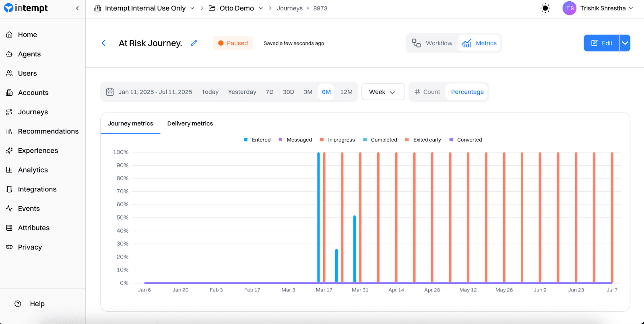
Task: Click the At Risk Journey. title
Action: (x=150, y=43)
